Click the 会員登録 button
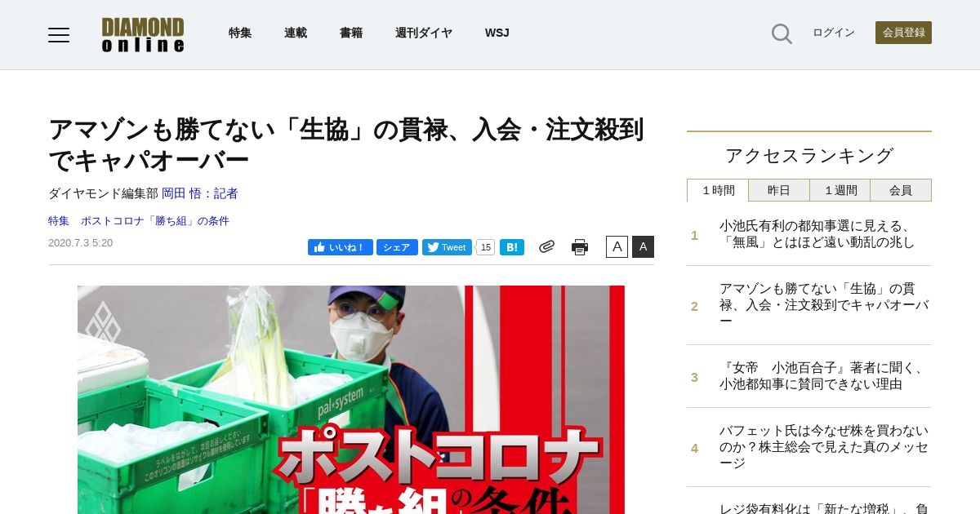The height and width of the screenshot is (514, 980). point(903,33)
